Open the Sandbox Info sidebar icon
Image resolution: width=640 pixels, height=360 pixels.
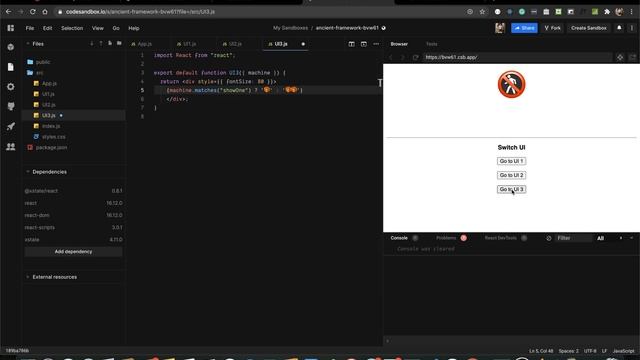click(11, 47)
